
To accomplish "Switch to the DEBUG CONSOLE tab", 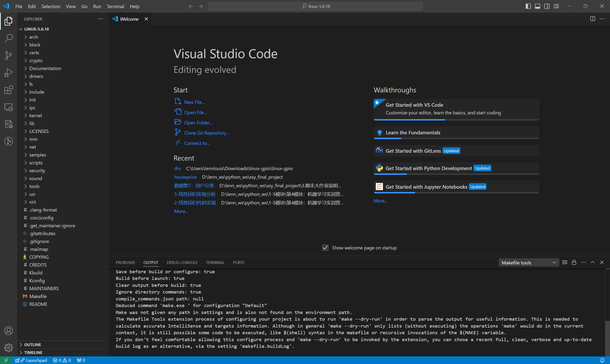I will click(182, 263).
